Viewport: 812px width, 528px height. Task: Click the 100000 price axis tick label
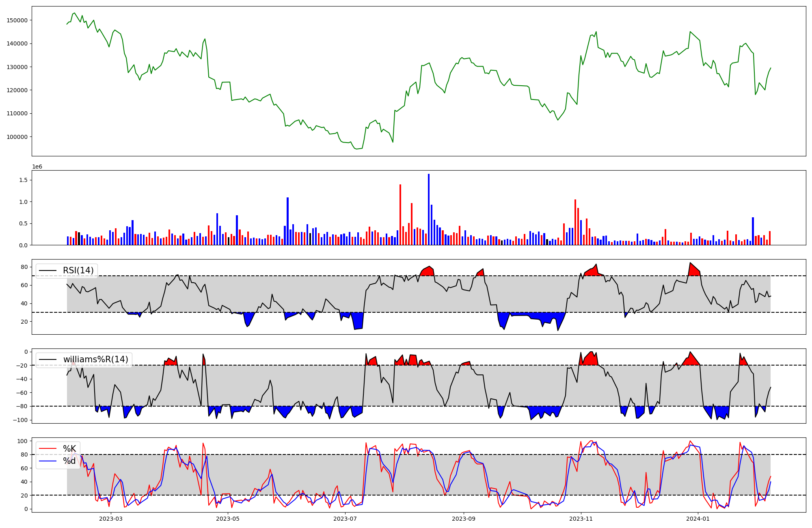pos(17,137)
